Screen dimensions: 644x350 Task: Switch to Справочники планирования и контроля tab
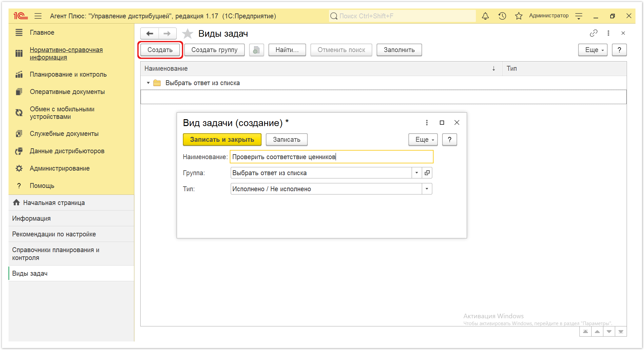(71, 254)
